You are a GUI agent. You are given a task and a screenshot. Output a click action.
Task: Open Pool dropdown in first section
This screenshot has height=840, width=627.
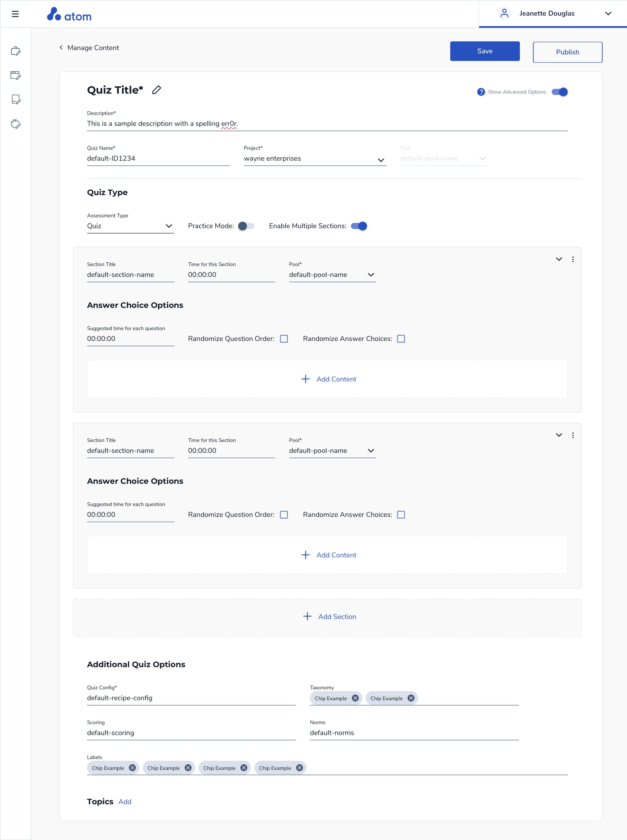[333, 275]
